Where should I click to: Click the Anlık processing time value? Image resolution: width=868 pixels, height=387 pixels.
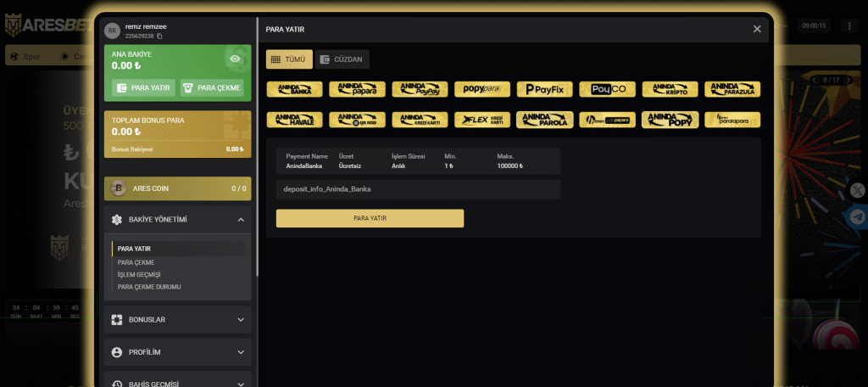click(x=398, y=165)
